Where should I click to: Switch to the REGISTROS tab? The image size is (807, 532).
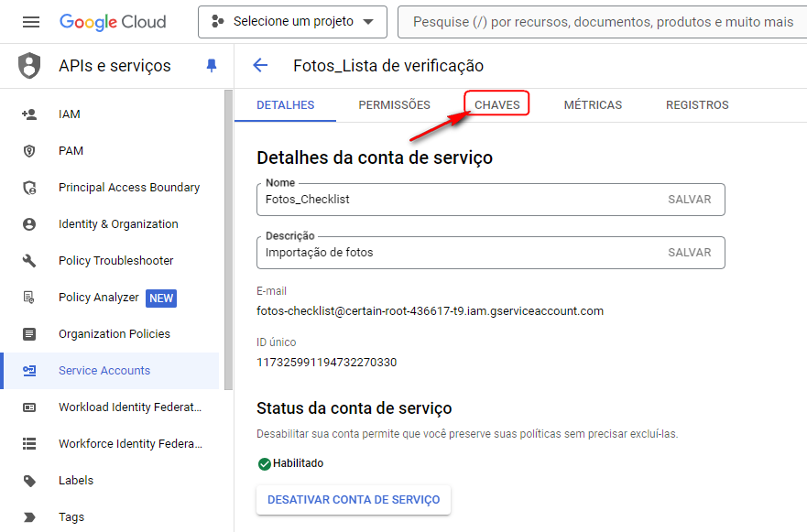pos(697,105)
